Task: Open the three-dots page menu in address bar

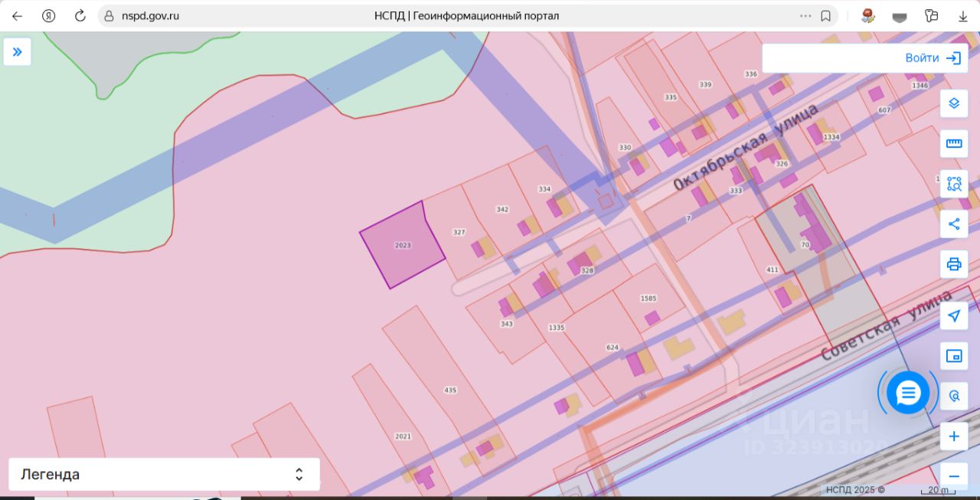Action: (805, 15)
